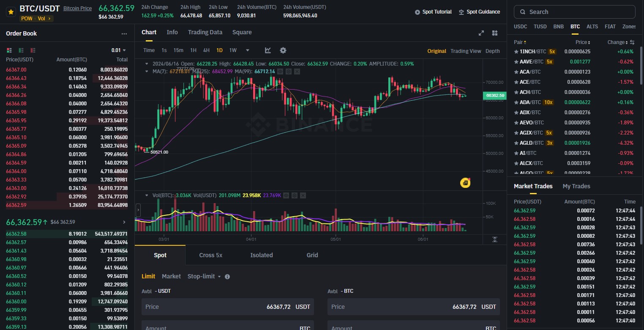Viewport: 644px width, 330px height.
Task: Expand the chart to fullscreen
Action: [x=481, y=33]
